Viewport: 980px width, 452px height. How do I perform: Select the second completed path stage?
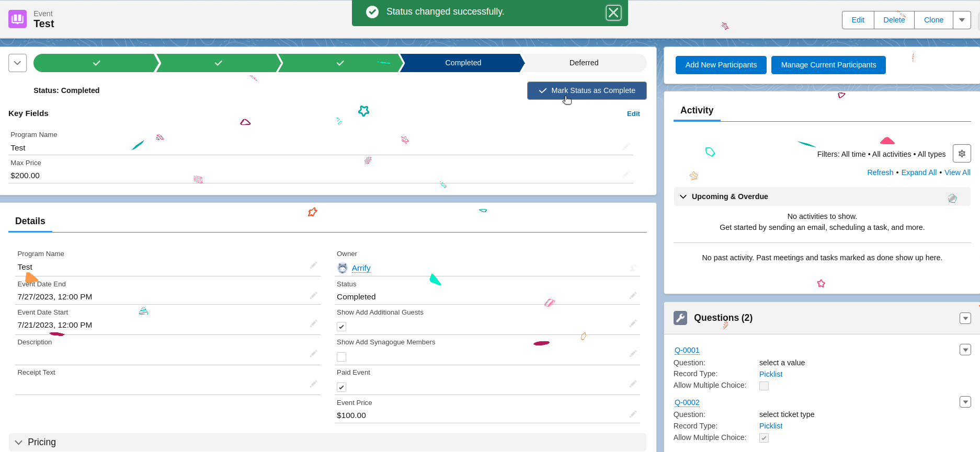click(x=219, y=63)
